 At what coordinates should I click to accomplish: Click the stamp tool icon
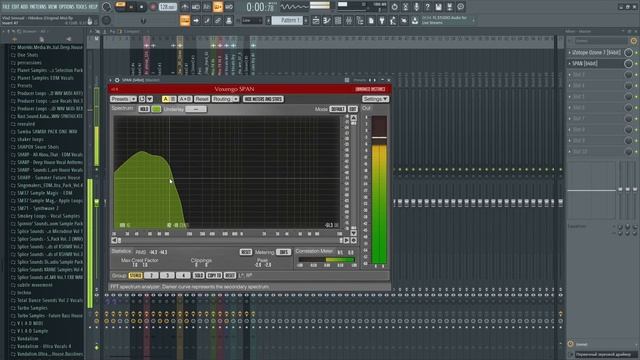(x=229, y=20)
